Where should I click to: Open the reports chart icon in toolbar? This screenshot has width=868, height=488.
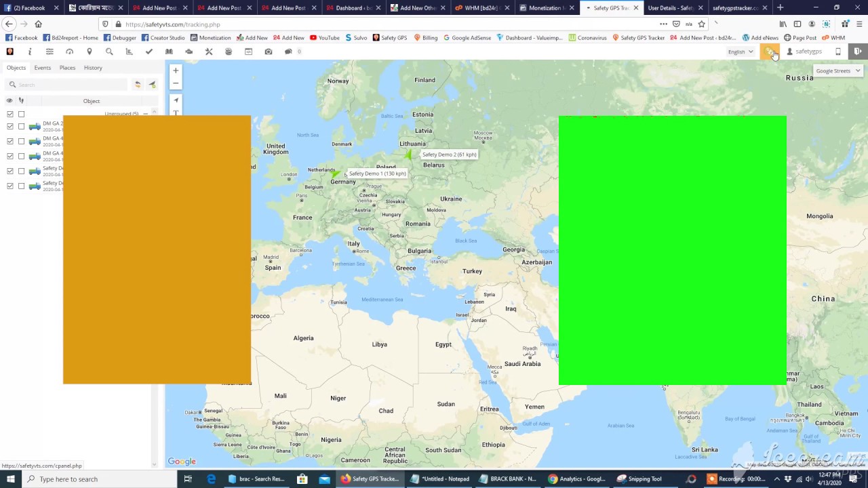[129, 52]
